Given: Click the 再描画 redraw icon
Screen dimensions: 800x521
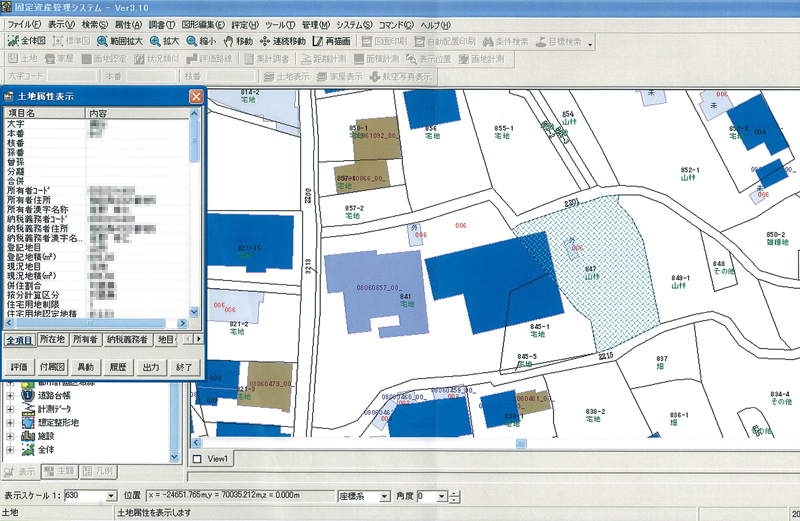Looking at the screenshot, I should (332, 41).
